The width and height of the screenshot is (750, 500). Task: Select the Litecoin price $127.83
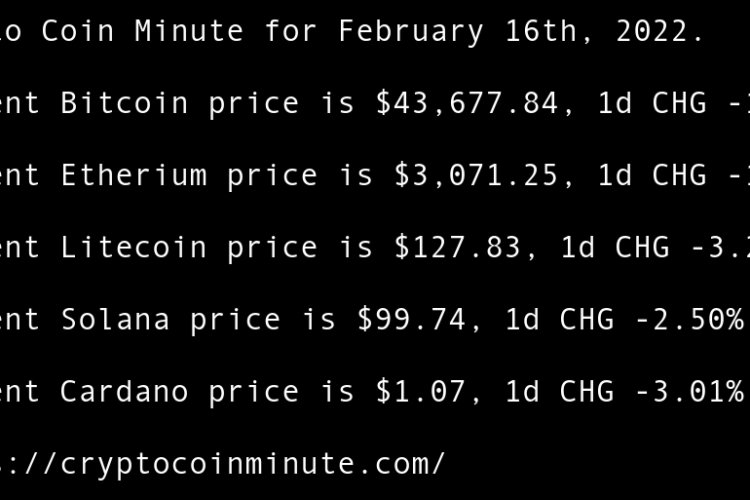pos(459,247)
